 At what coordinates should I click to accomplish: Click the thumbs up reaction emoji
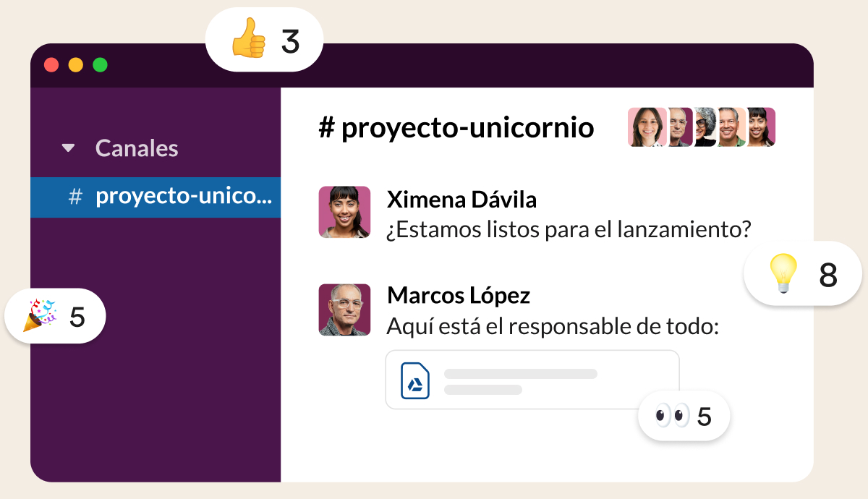click(248, 37)
